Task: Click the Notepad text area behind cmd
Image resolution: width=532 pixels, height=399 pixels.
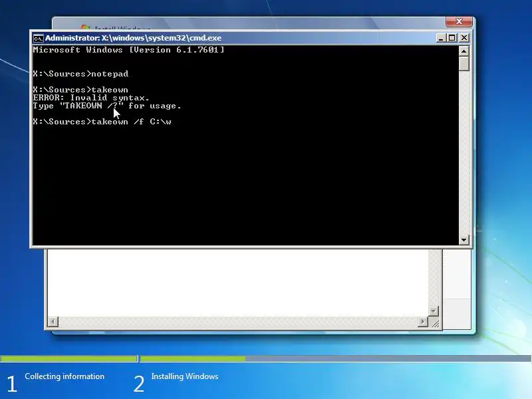Action: click(x=237, y=282)
